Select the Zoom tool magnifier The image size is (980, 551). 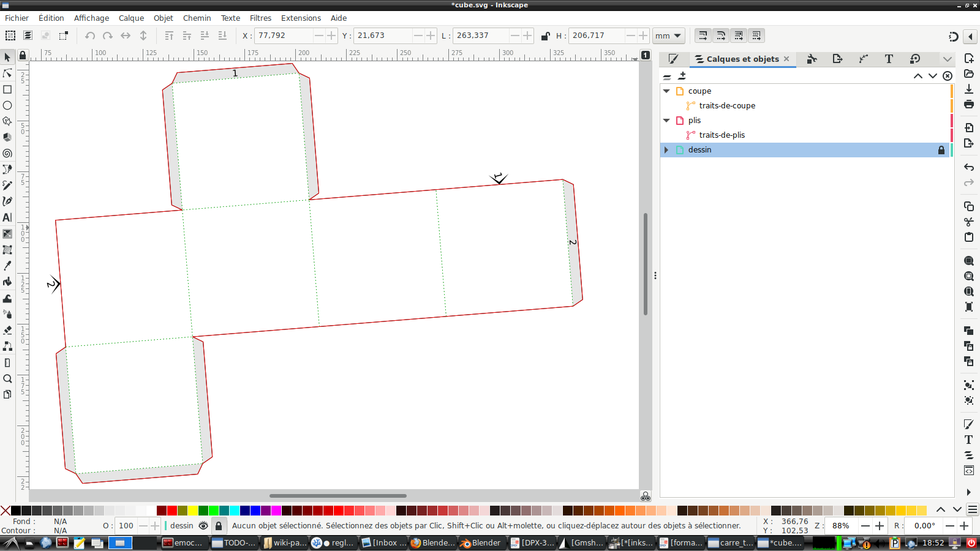(x=7, y=380)
